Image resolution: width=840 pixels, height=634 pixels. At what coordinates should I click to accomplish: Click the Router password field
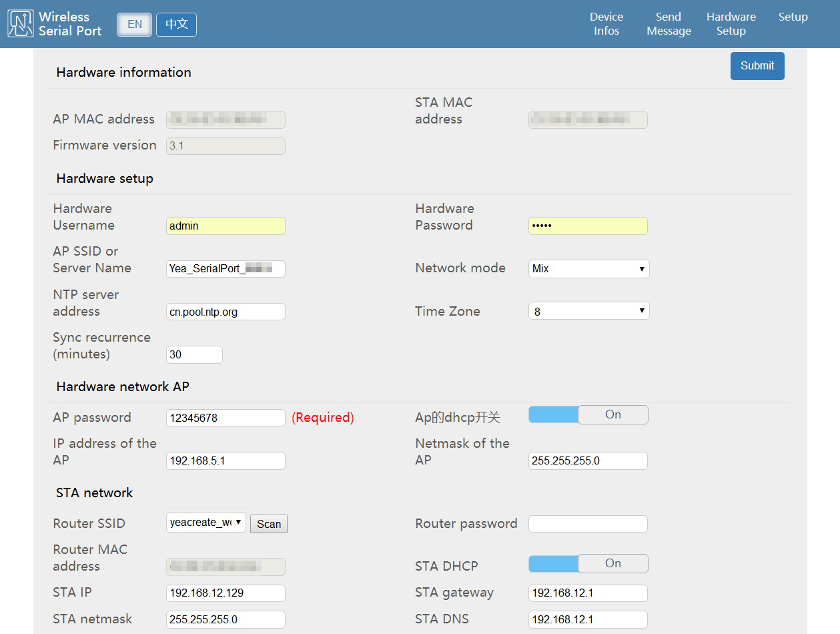pyautogui.click(x=587, y=524)
